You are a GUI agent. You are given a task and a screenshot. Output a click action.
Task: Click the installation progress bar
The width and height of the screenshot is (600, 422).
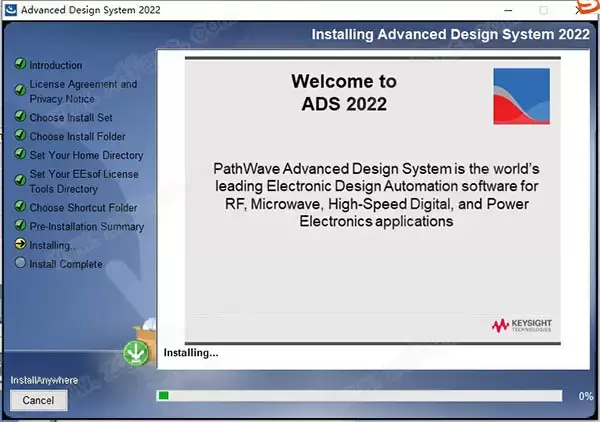tap(360, 396)
